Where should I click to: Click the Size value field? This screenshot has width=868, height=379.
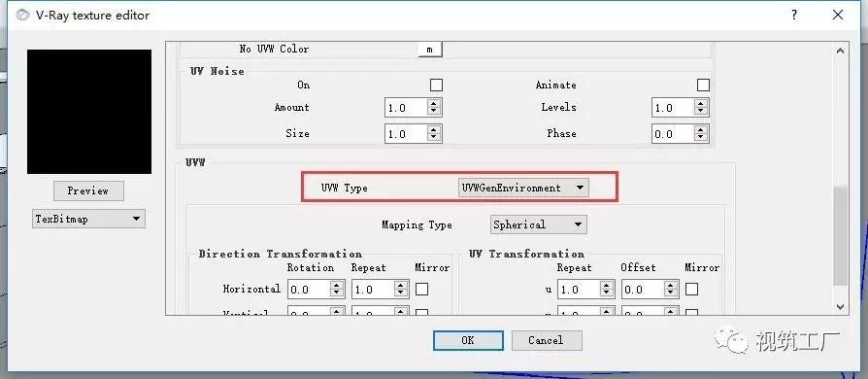coord(406,133)
